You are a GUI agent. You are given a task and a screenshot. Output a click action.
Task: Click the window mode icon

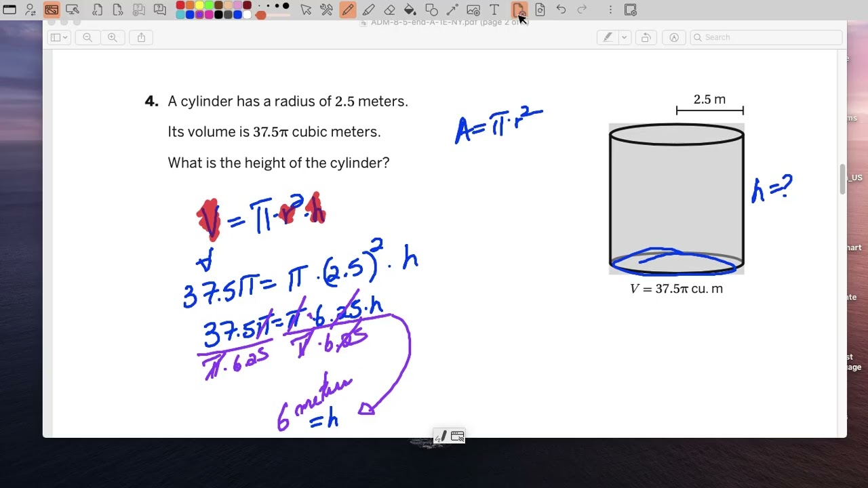coord(9,9)
